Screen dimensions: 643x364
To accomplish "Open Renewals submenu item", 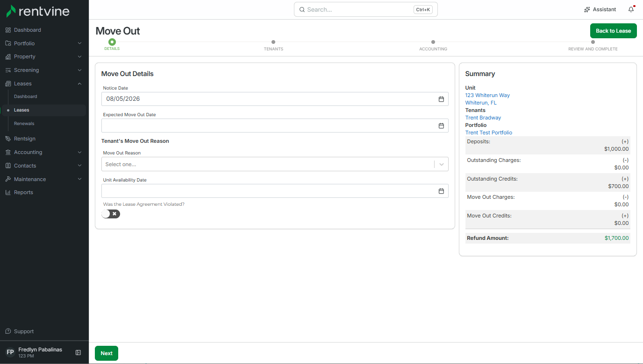I will pyautogui.click(x=24, y=124).
